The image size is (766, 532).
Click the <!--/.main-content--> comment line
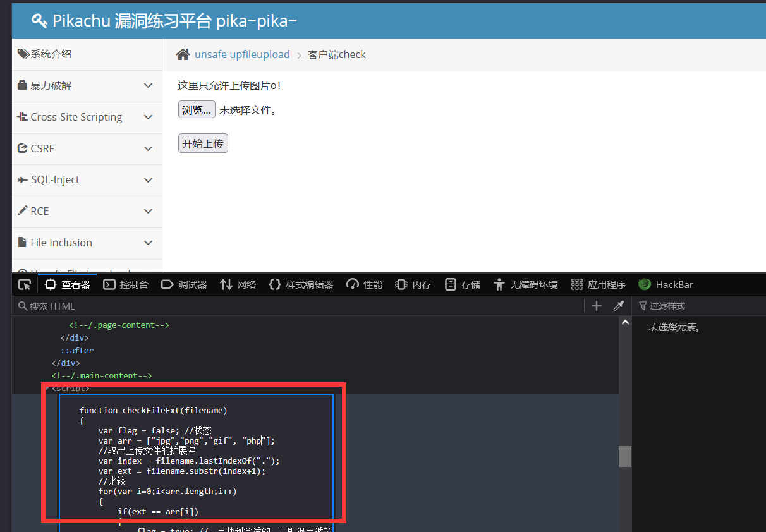click(102, 375)
